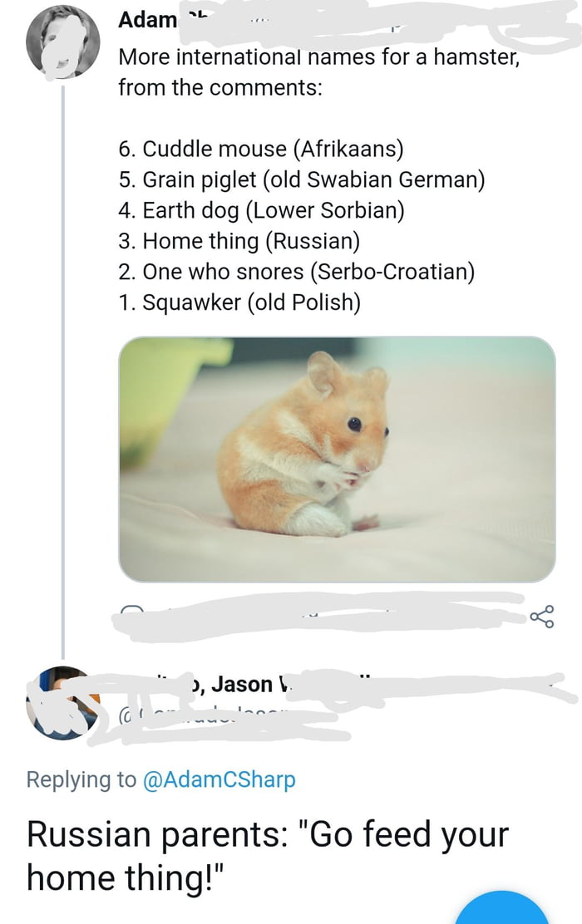Tap the reply bubble icon below the photo
This screenshot has width=582, height=924.
131,615
